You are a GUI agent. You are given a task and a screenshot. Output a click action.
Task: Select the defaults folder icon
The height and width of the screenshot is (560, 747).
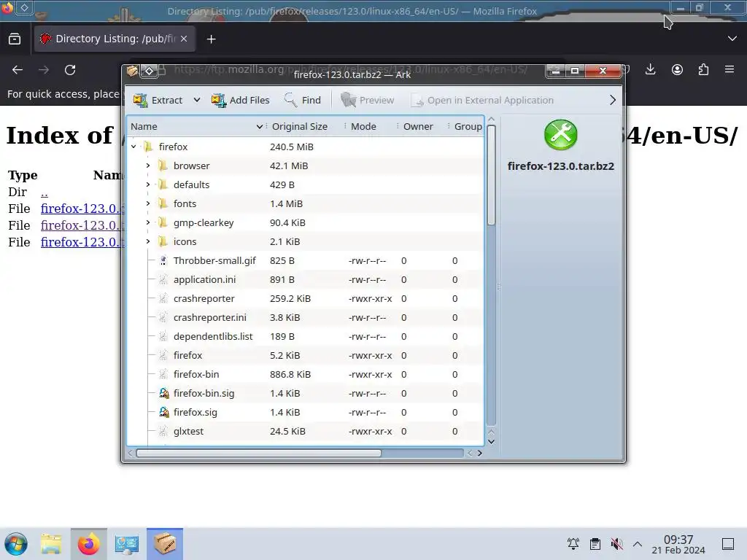[163, 184]
